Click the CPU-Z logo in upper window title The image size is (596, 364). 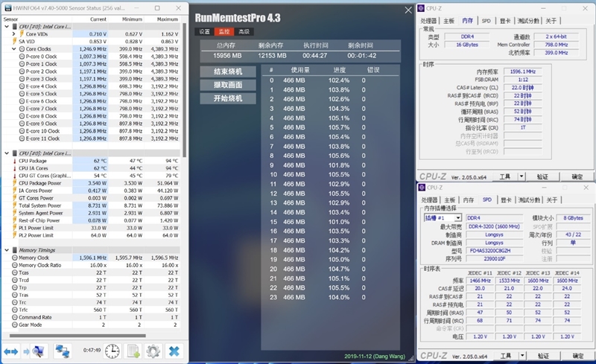(x=422, y=8)
